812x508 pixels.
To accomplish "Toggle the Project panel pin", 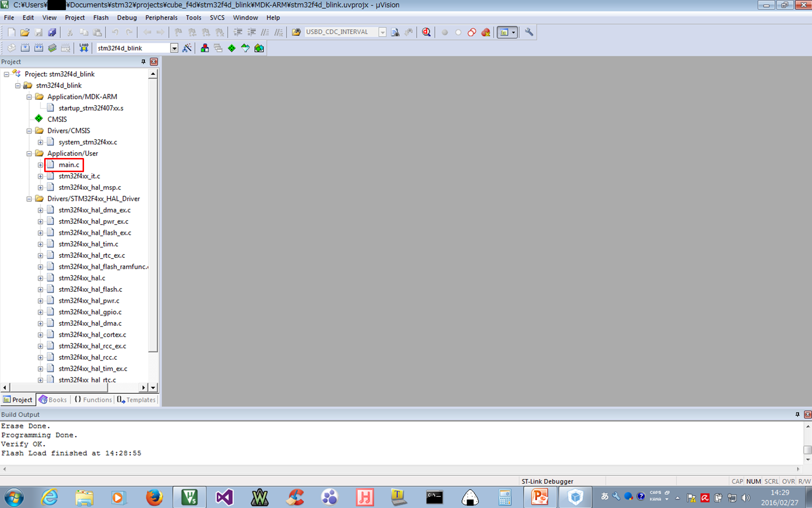I will click(143, 62).
